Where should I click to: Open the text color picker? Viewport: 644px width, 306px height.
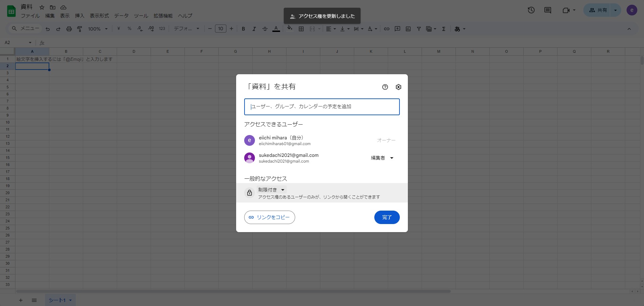[276, 29]
